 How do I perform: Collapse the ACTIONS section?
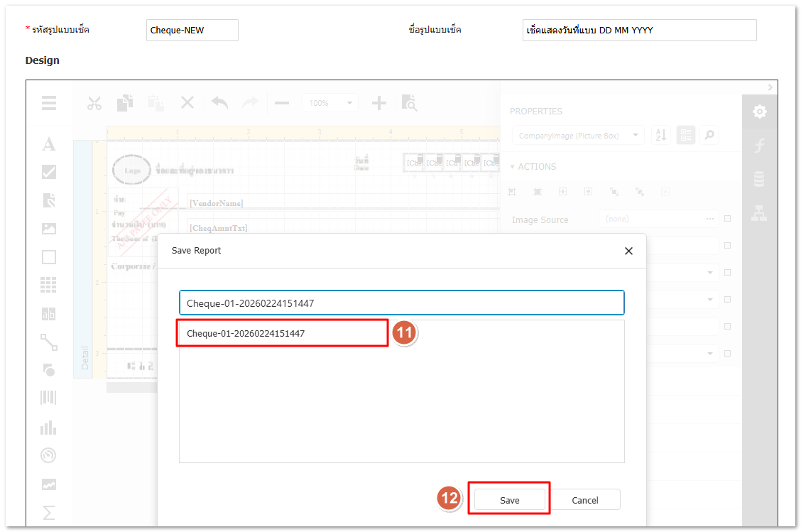(x=533, y=167)
